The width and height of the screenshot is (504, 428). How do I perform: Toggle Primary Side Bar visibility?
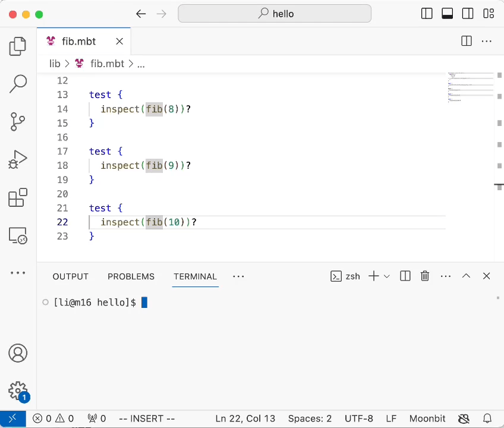tap(427, 13)
